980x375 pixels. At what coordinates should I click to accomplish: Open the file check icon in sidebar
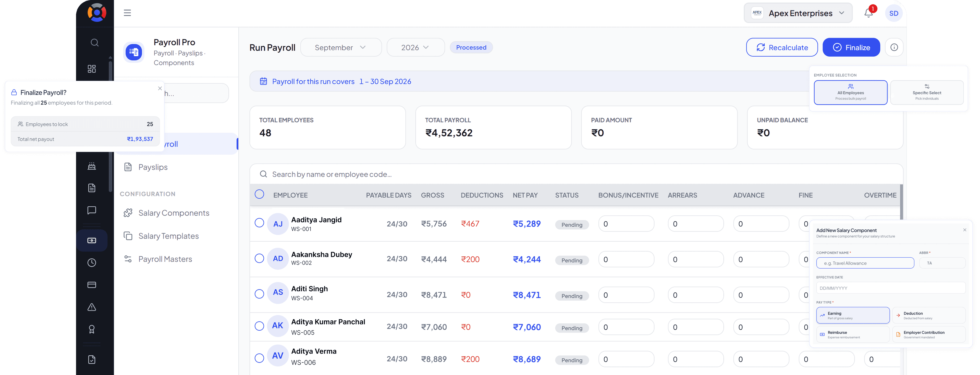92,359
